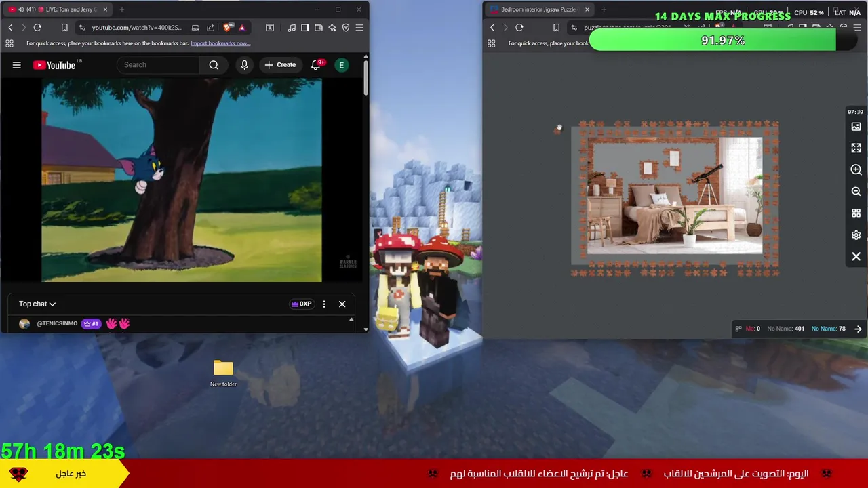This screenshot has width=868, height=488.
Task: Click the cast/install icon in YouTube address bar
Action: [195, 27]
